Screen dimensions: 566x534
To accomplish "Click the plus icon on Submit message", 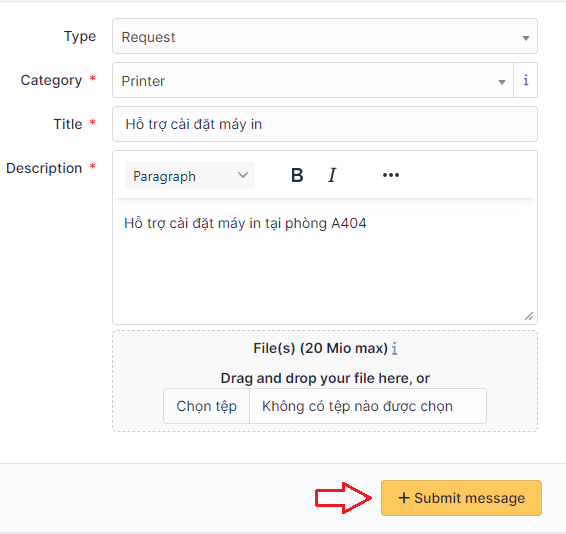I will coord(404,498).
